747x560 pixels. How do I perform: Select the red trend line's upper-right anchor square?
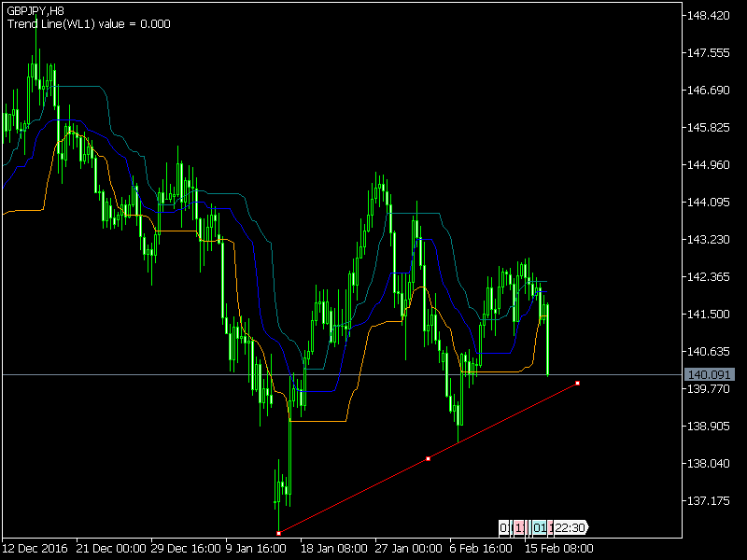click(x=577, y=383)
